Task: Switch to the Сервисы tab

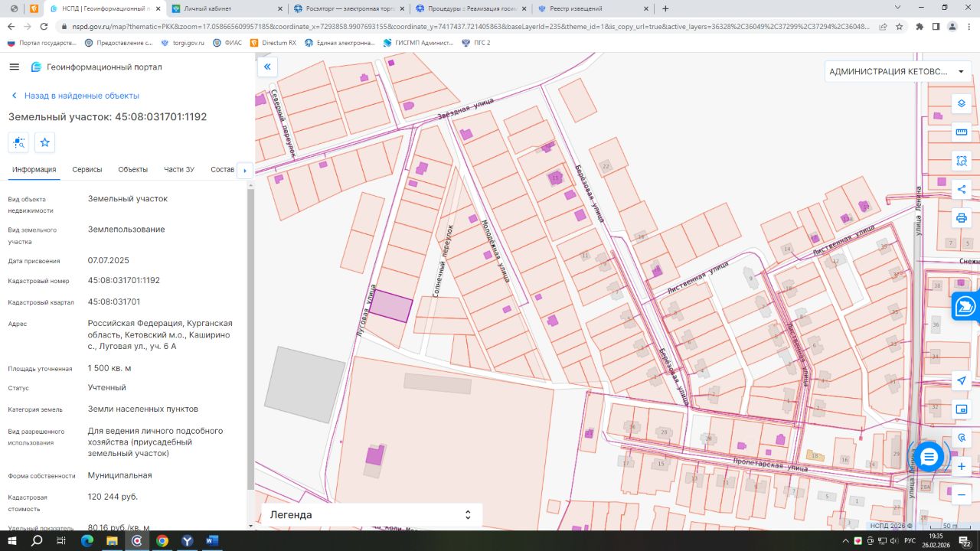Action: pos(87,170)
